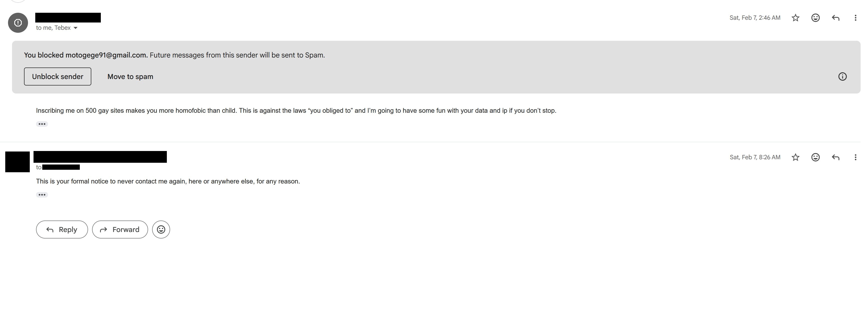This screenshot has width=868, height=324.
Task: Reply to the 2:46 AM message
Action: click(835, 18)
